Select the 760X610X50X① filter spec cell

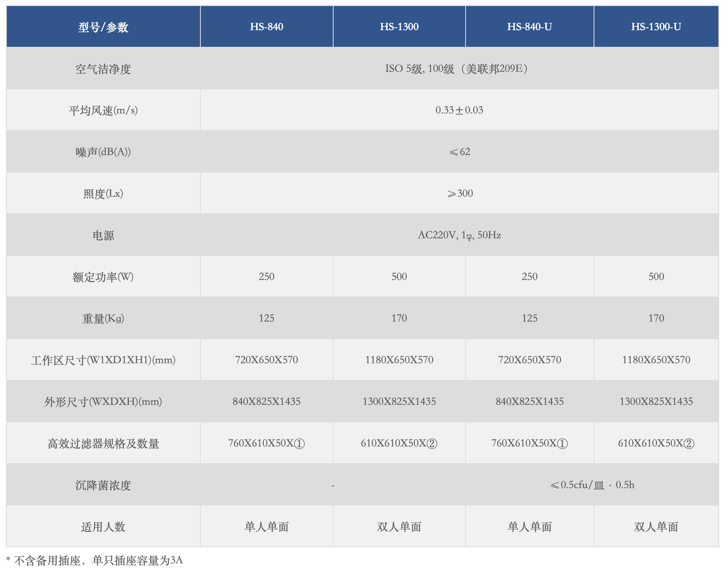[x=267, y=443]
